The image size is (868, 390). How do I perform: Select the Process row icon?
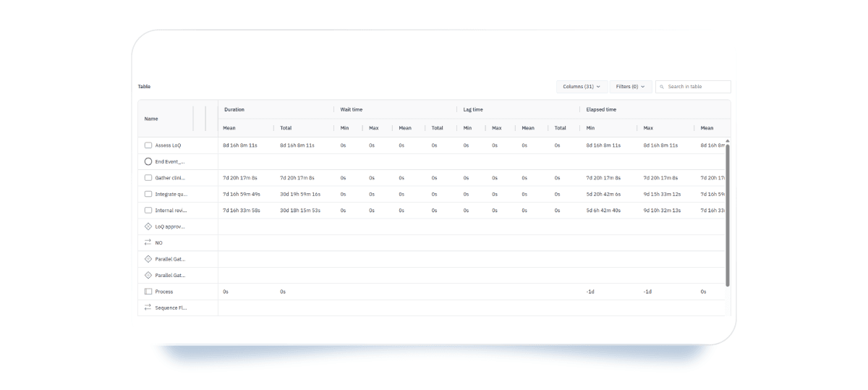148,292
